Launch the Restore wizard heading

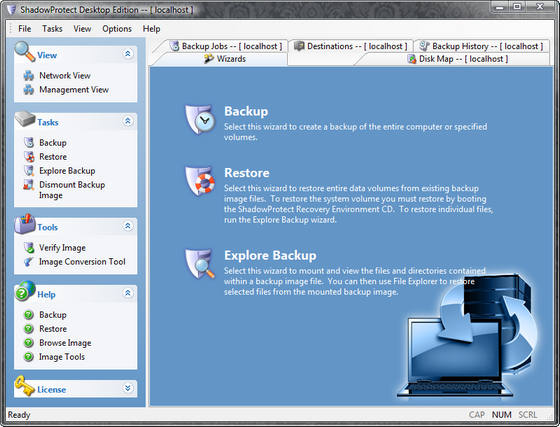247,173
